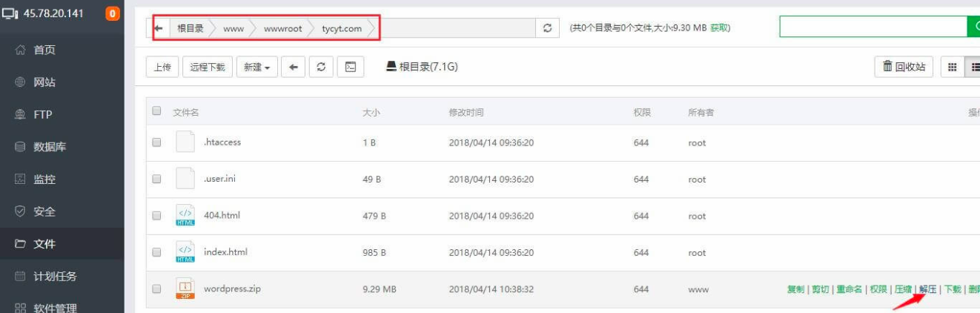980x313 pixels.
Task: Click the .user.ini file name
Action: [221, 179]
